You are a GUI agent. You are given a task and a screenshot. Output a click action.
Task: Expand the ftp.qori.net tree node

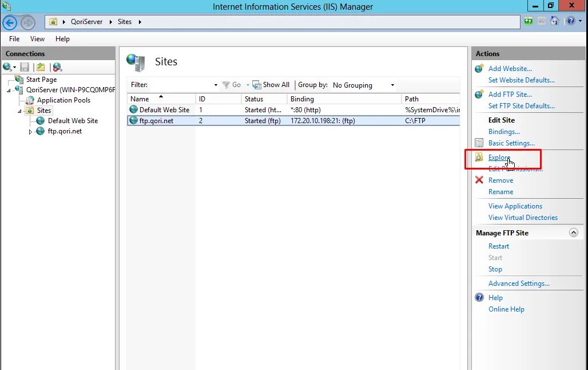30,132
